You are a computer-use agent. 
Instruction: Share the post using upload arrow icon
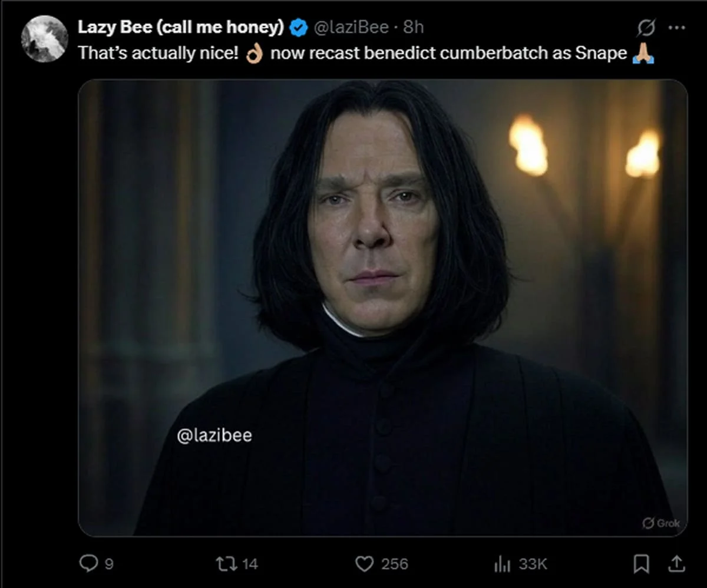click(677, 564)
